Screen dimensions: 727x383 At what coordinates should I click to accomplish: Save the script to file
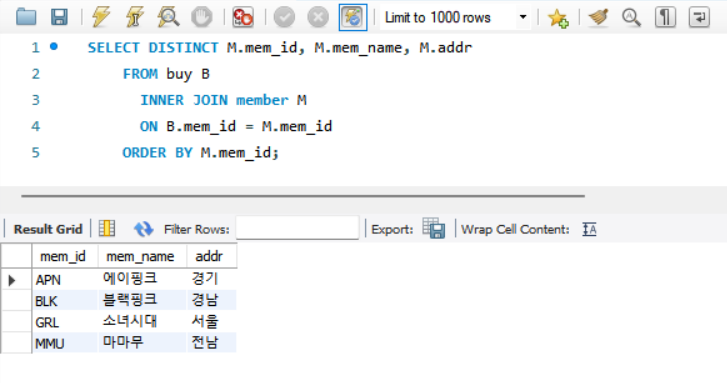[59, 17]
